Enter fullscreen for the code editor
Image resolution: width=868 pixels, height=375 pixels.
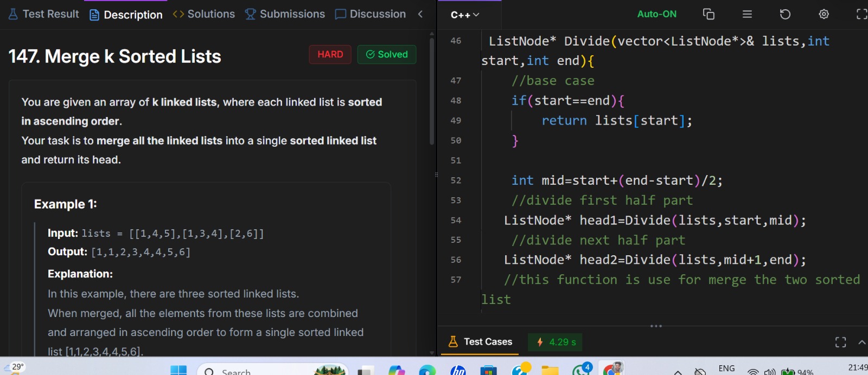tap(861, 14)
